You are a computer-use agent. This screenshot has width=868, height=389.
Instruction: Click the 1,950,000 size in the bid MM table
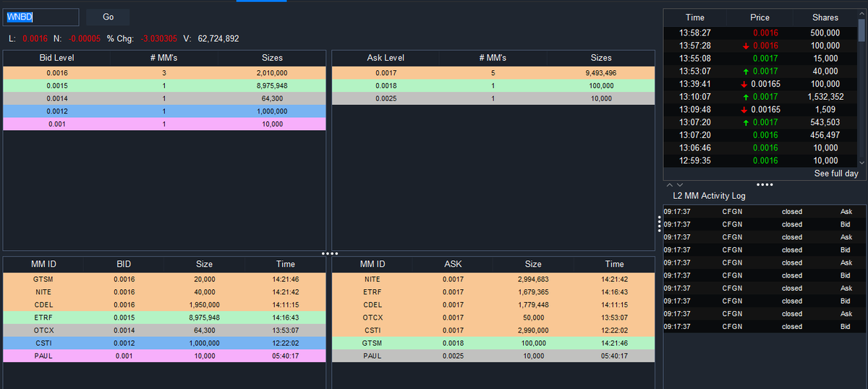coord(205,304)
